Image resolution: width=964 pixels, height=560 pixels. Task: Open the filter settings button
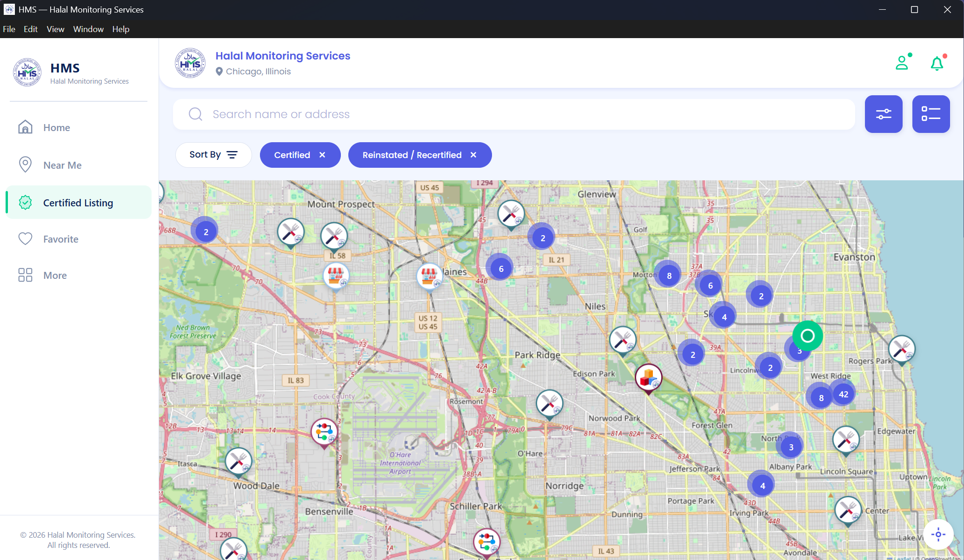(x=883, y=114)
